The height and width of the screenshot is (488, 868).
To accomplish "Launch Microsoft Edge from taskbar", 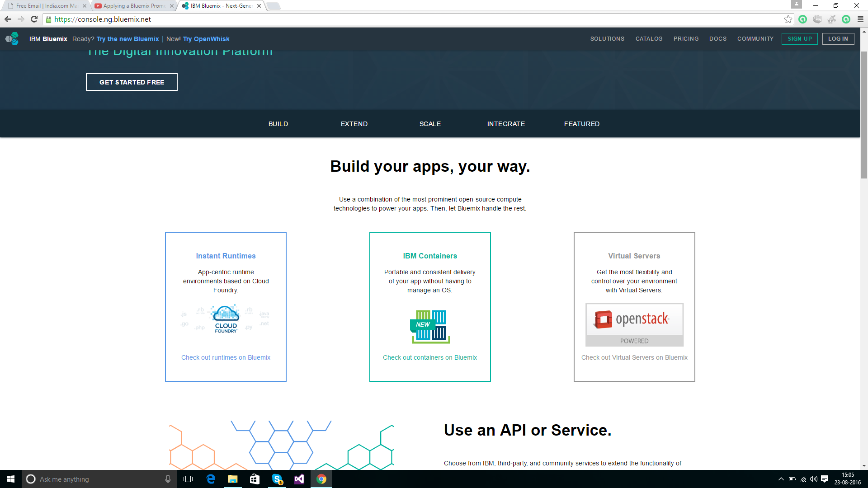I will click(211, 479).
